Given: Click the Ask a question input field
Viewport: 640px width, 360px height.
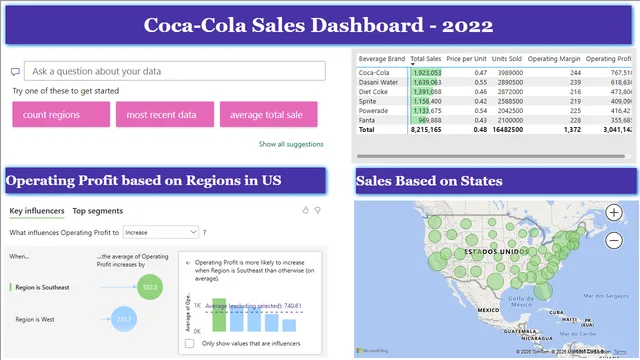Looking at the screenshot, I should point(175,71).
